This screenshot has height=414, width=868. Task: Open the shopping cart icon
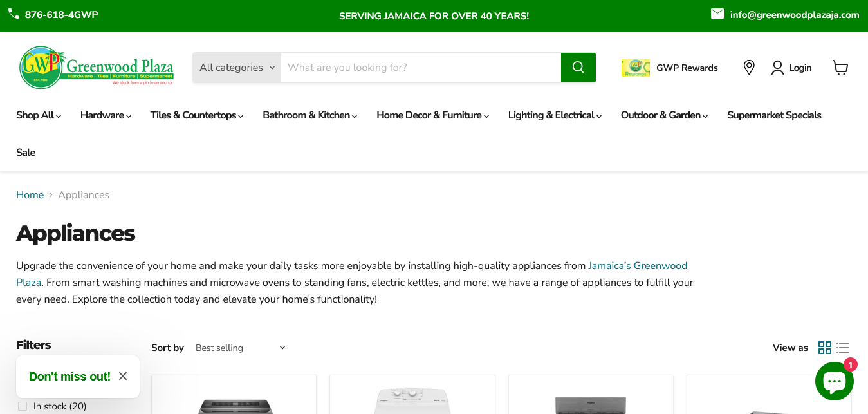click(x=840, y=68)
